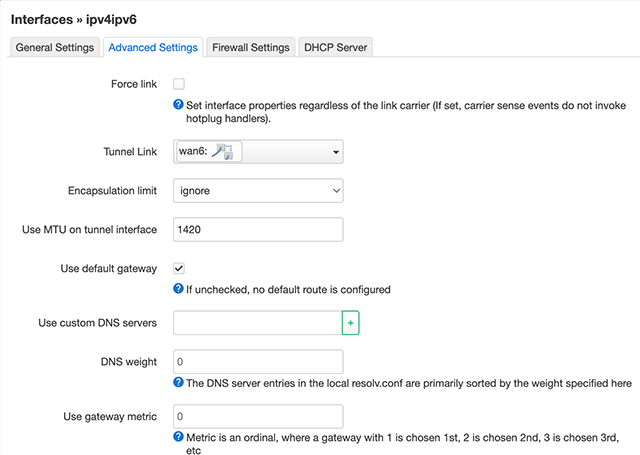Click the wan6 interface network icon
The width and height of the screenshot is (640, 455).
(223, 151)
